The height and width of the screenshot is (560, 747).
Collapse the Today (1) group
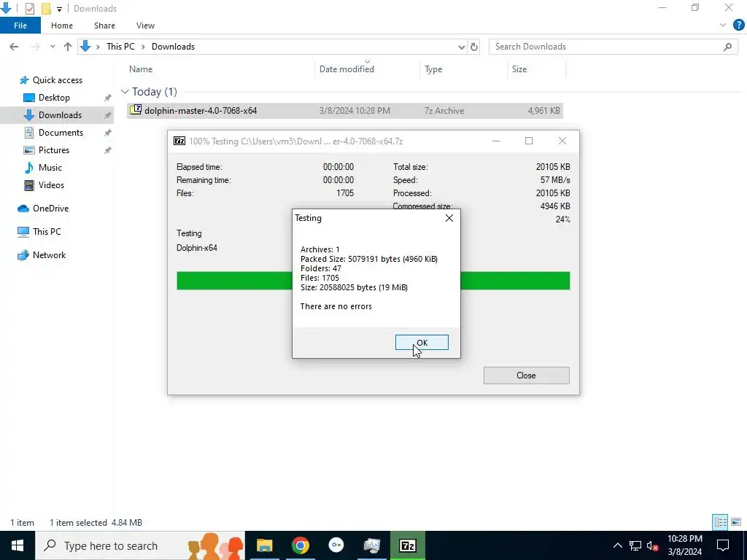[x=125, y=91]
